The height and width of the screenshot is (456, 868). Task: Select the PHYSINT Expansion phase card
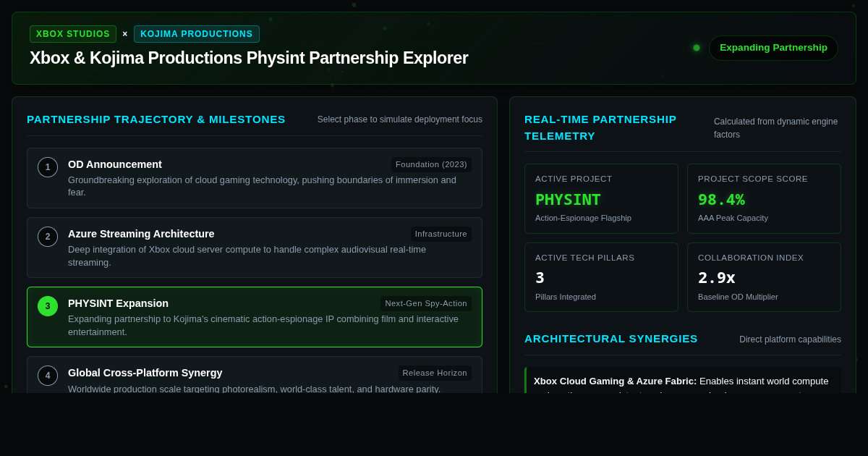[255, 317]
